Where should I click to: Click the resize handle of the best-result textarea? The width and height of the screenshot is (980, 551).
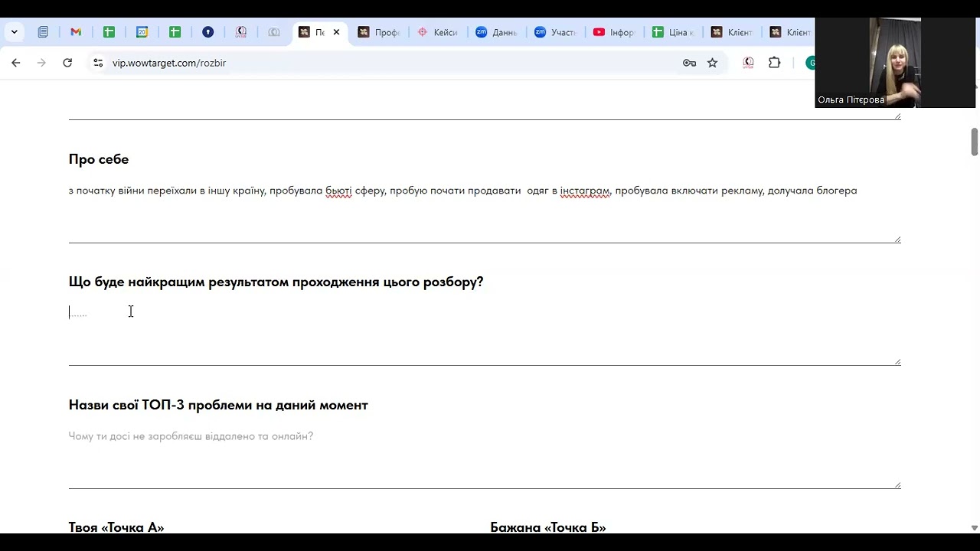(x=897, y=361)
